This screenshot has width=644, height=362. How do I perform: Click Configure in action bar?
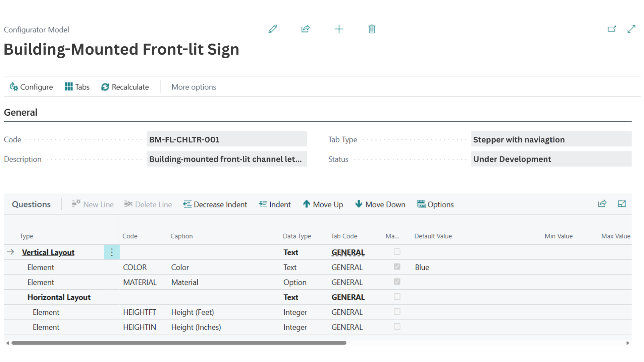tap(31, 87)
